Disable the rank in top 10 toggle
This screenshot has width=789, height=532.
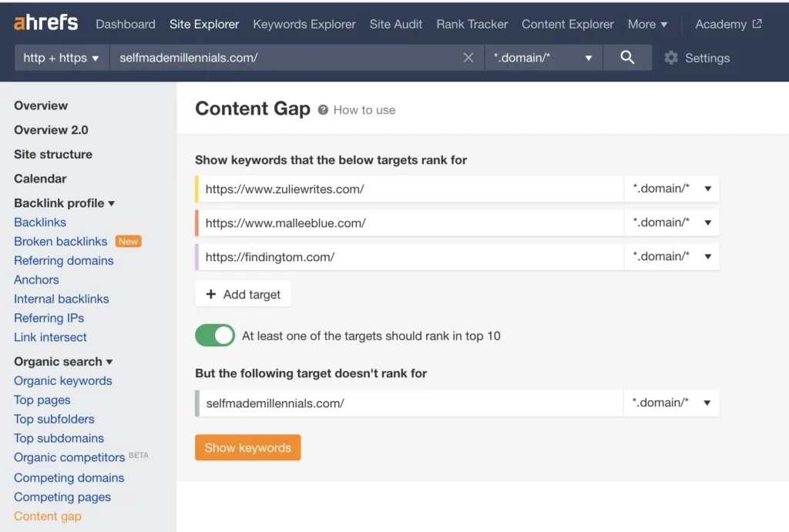pyautogui.click(x=214, y=335)
